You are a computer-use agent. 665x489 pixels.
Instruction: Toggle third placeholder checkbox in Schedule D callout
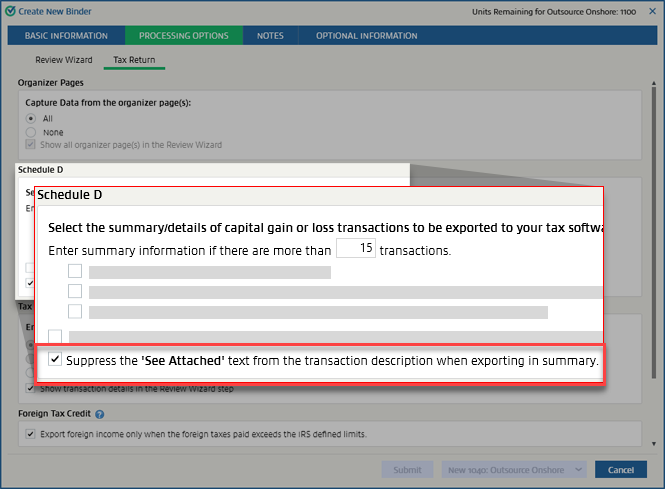(75, 311)
